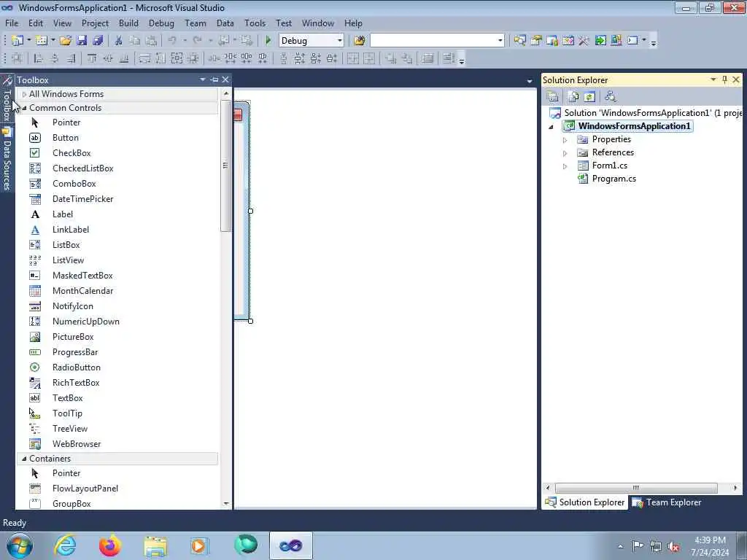Open the Debug configuration dropdown
747x560 pixels.
[x=340, y=41]
